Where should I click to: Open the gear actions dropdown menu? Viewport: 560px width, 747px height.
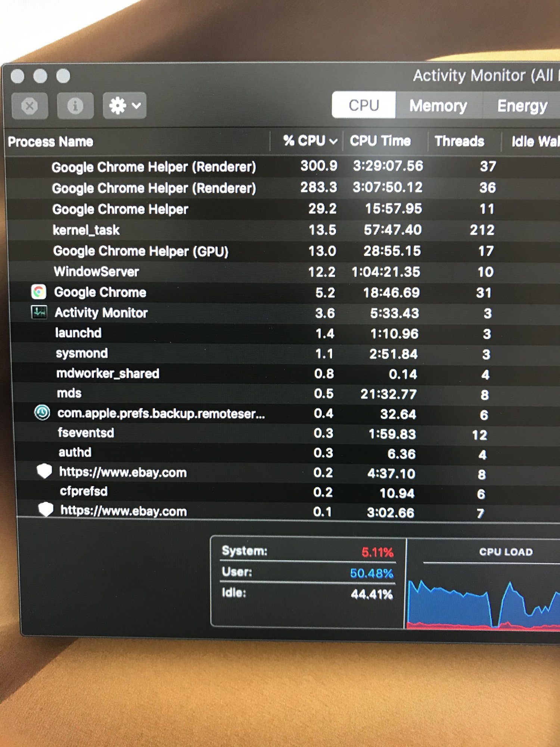tap(125, 106)
